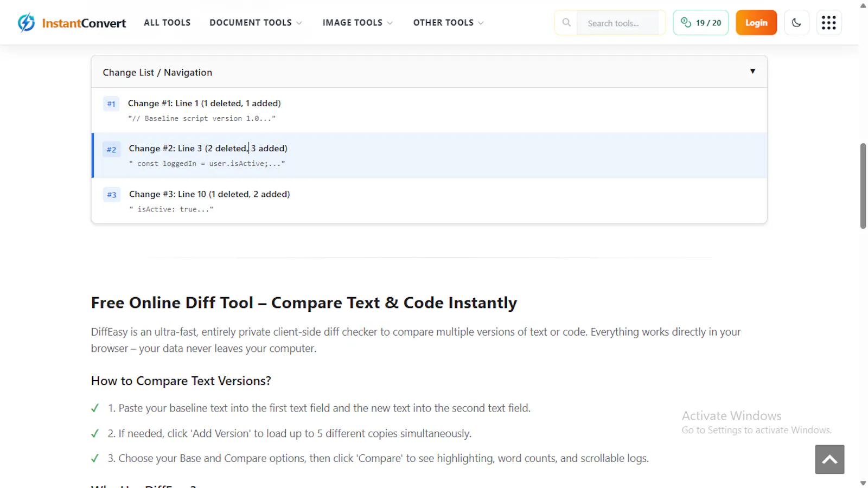Click the Free Online Diff Tool heading
This screenshot has width=868, height=488.
click(x=304, y=303)
